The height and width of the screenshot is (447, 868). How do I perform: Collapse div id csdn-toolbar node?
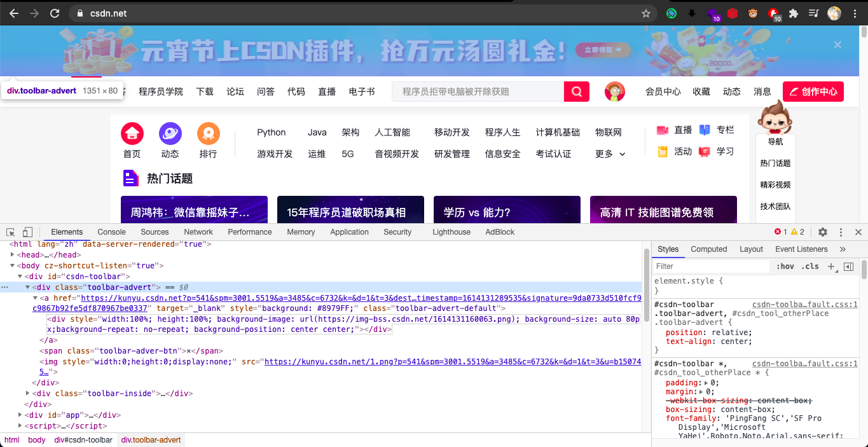pos(20,277)
